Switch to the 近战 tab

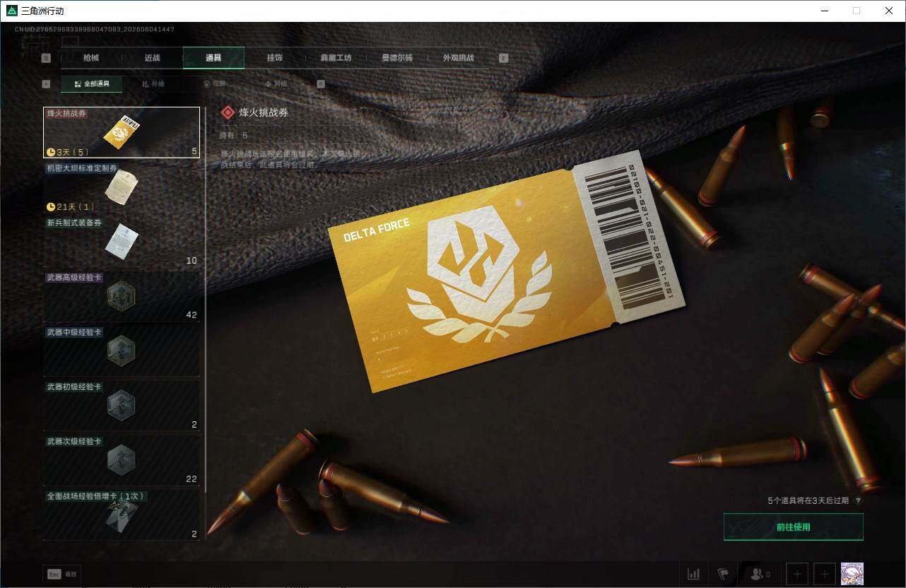pyautogui.click(x=152, y=58)
